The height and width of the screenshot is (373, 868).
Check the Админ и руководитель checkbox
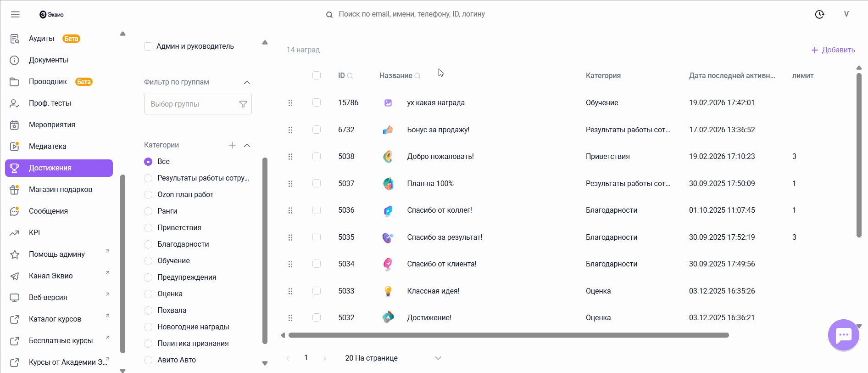tap(148, 46)
